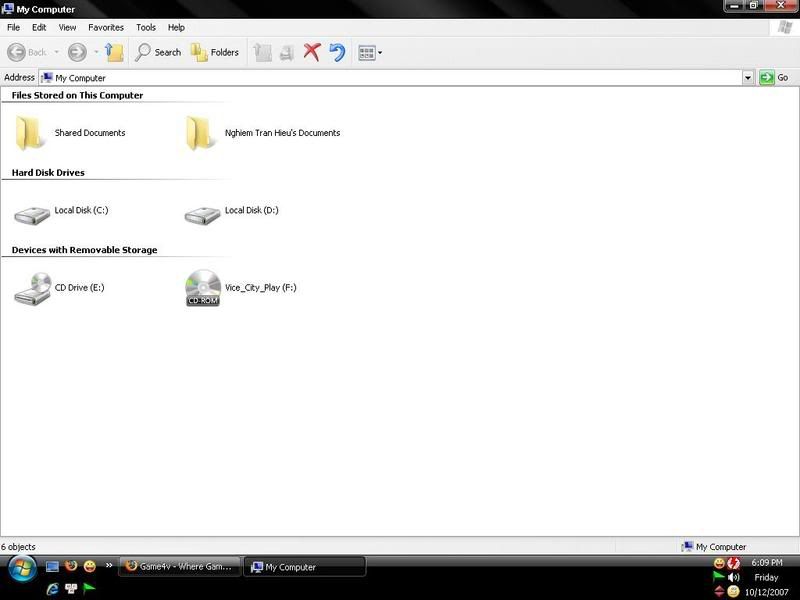
Task: Click into the Address bar field
Action: pyautogui.click(x=390, y=78)
